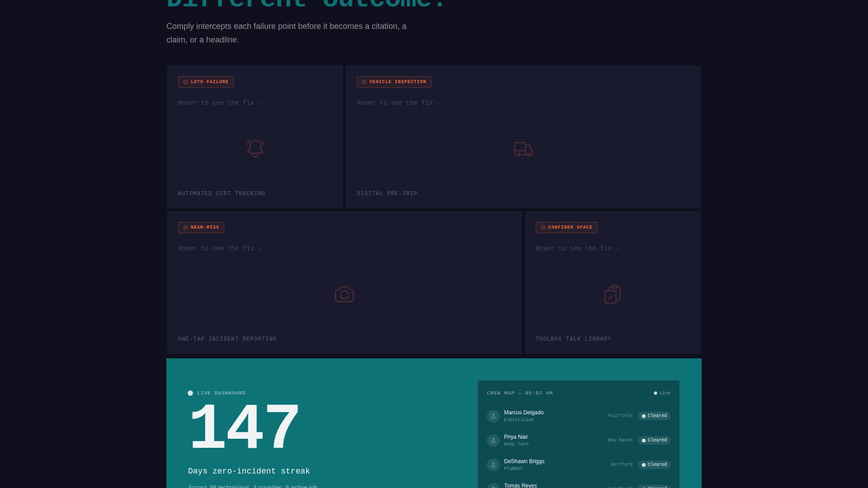
Task: Click Cleared badge for Marcus Delgado
Action: coord(654,416)
